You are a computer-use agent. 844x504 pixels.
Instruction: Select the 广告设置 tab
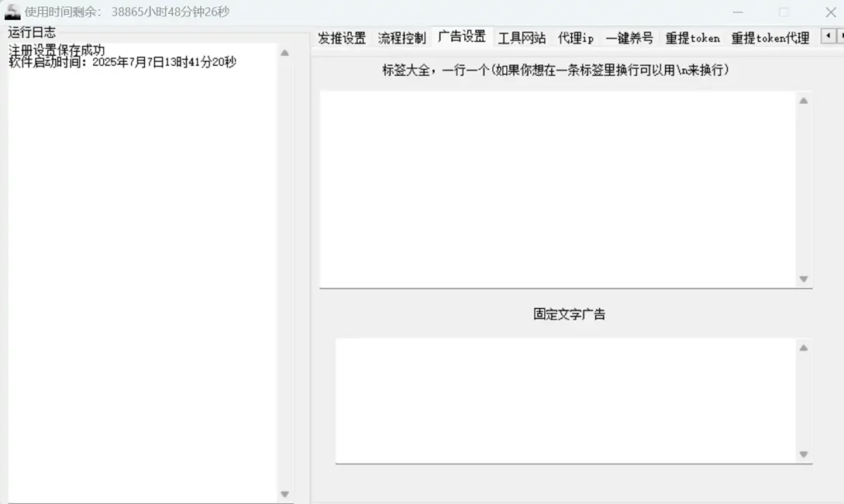462,36
